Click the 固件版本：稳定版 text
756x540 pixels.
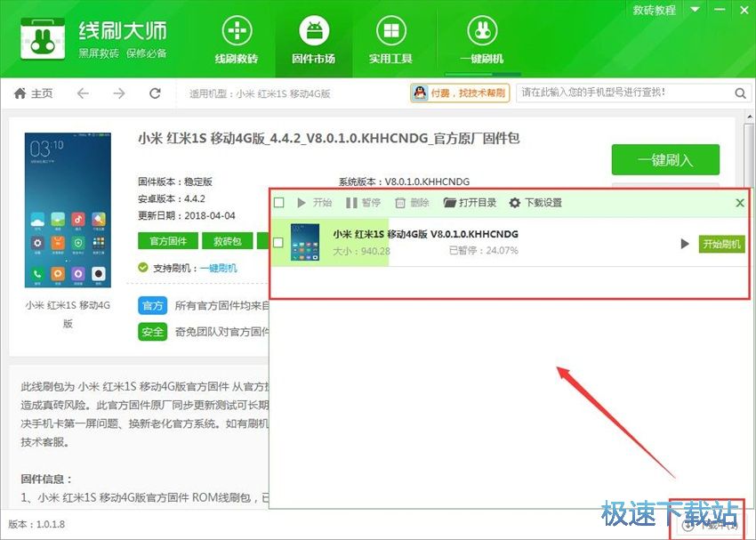pos(175,181)
